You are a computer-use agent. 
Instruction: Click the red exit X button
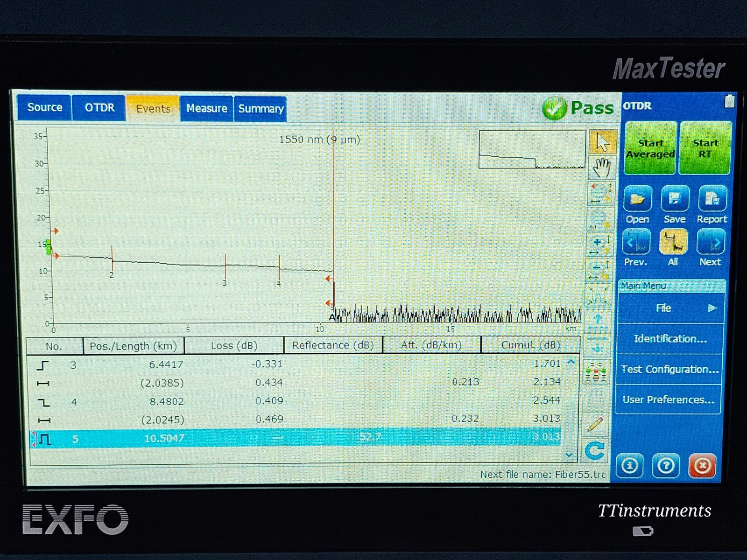702,465
